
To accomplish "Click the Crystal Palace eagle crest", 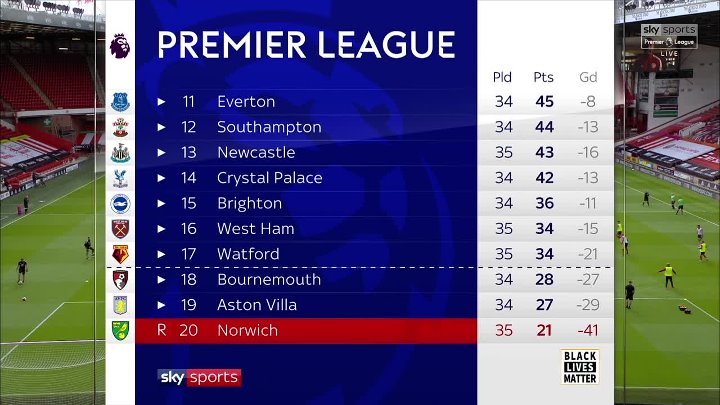I will click(x=120, y=178).
